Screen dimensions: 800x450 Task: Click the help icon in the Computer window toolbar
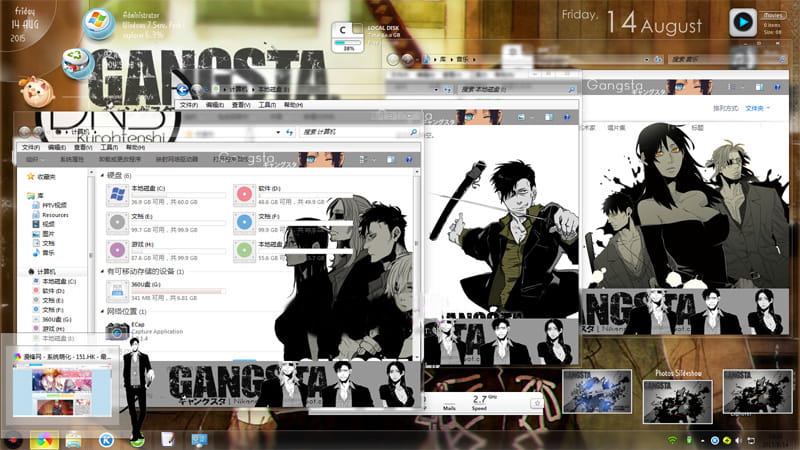coord(409,160)
